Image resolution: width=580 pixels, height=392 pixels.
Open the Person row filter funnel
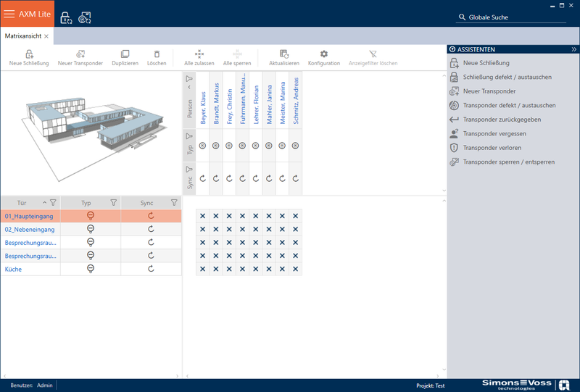[189, 79]
